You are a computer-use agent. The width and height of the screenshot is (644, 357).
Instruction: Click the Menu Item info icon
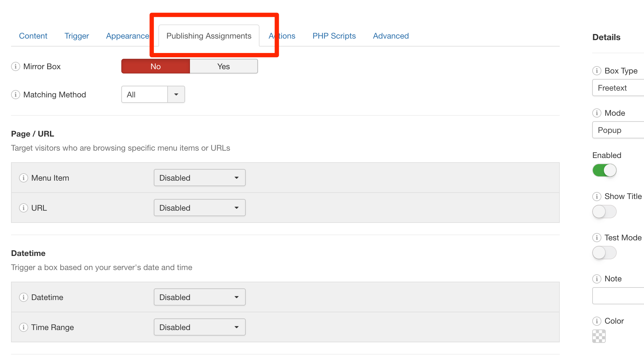[24, 178]
